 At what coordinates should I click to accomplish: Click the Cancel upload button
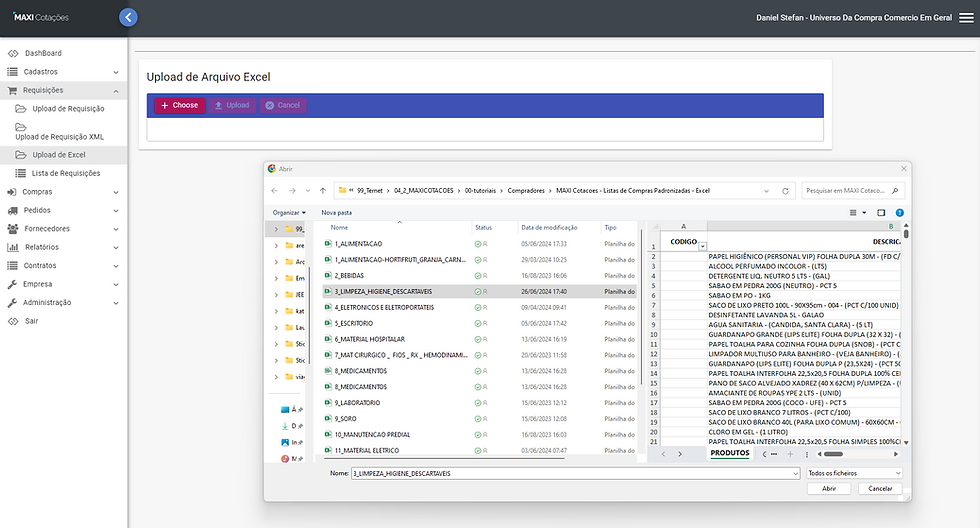click(282, 105)
